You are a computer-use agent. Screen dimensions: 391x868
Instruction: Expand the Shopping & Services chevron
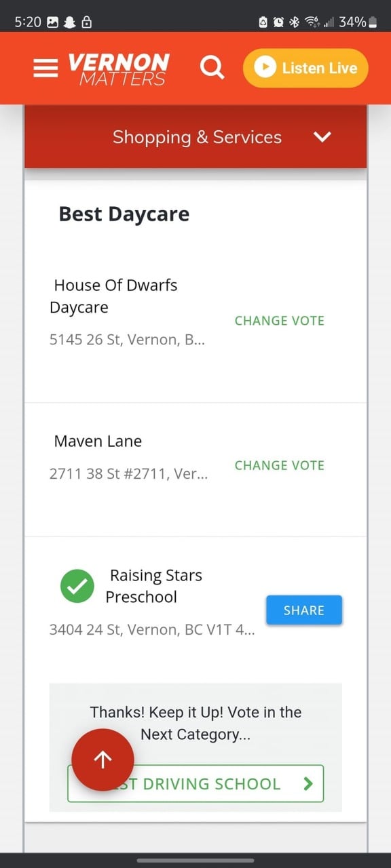(x=322, y=137)
